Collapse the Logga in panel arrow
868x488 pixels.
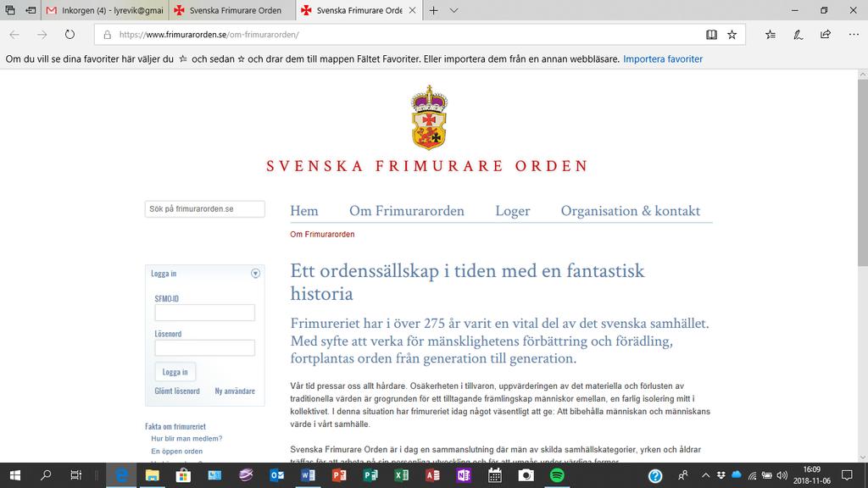click(255, 274)
